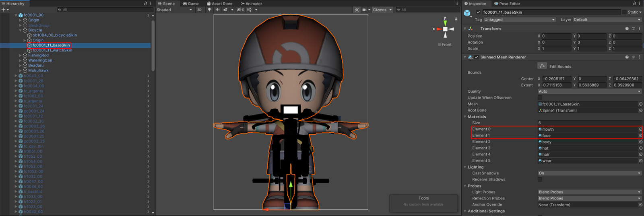Open the Shaded draw mode dropdown
This screenshot has width=644, height=216.
174,10
